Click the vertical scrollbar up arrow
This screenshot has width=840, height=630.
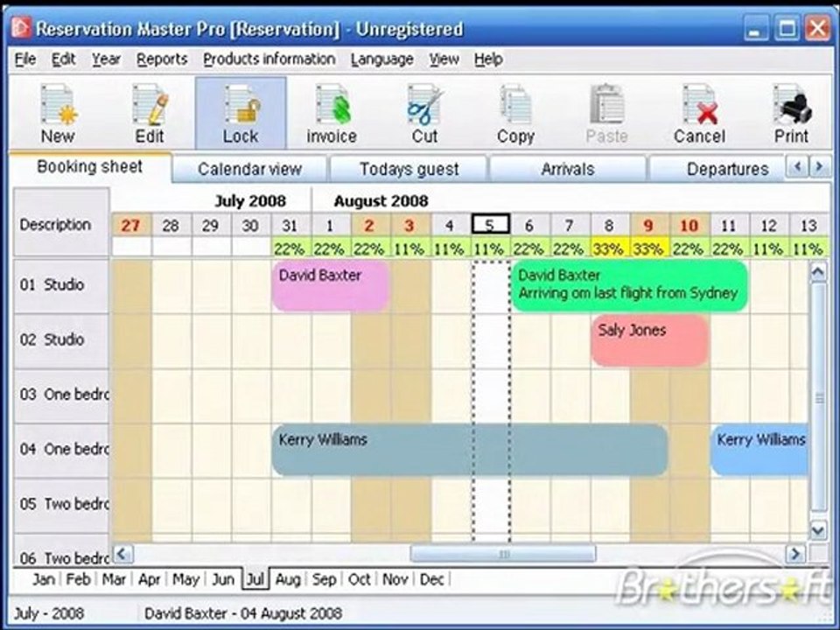click(819, 272)
